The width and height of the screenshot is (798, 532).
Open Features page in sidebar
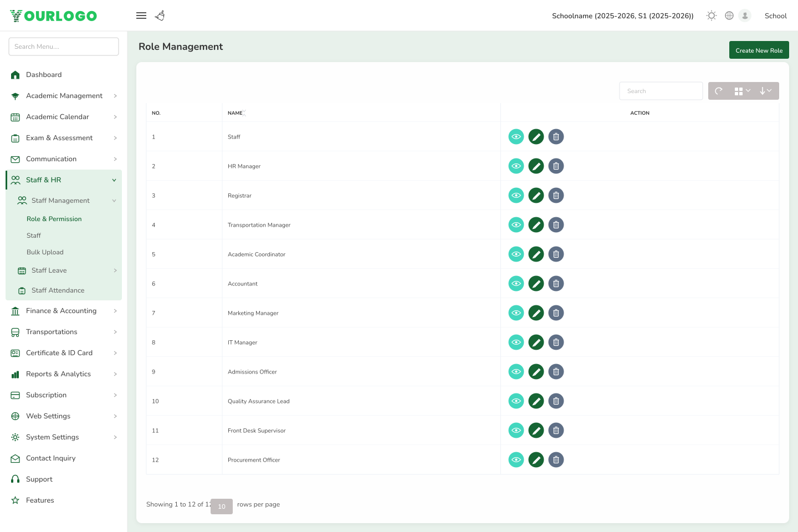pyautogui.click(x=64, y=500)
